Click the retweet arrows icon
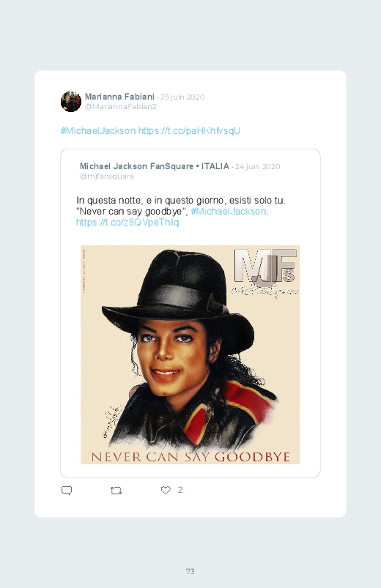 click(116, 491)
